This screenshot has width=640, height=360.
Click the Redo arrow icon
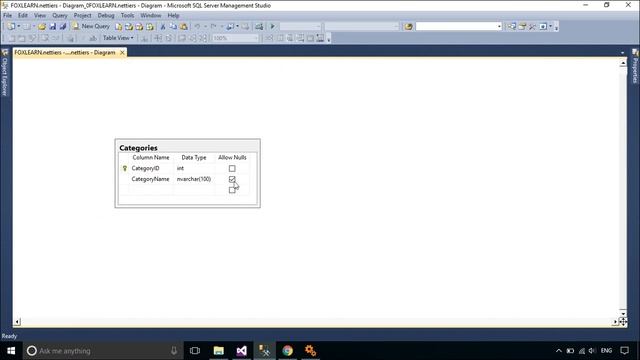213,27
